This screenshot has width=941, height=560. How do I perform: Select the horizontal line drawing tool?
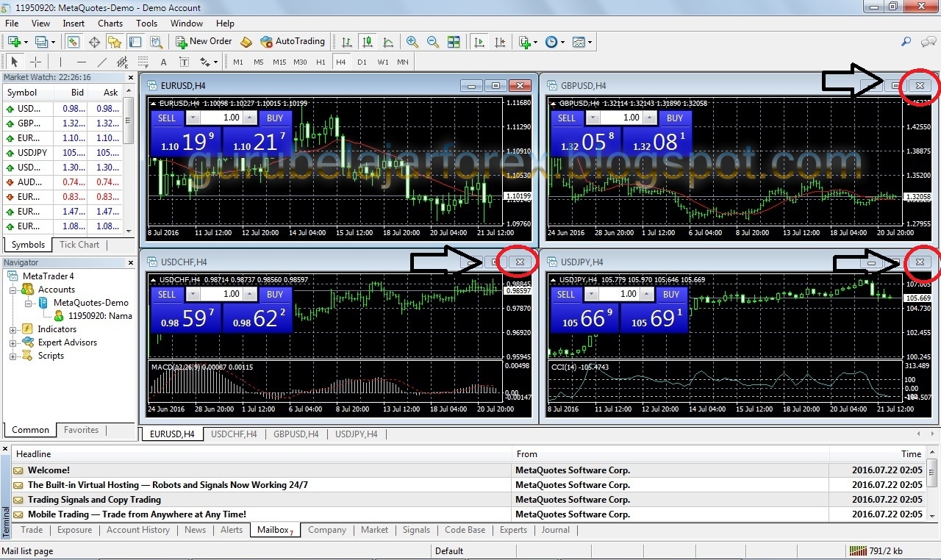[x=82, y=62]
